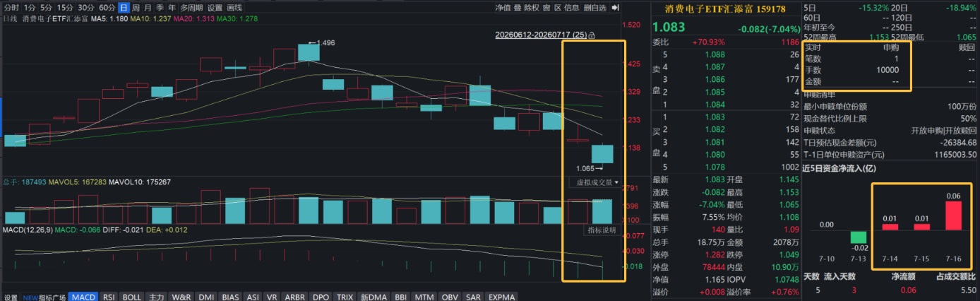The height and width of the screenshot is (301, 980).
Task: Toggle 分时 intraday view
Action: click(11, 8)
